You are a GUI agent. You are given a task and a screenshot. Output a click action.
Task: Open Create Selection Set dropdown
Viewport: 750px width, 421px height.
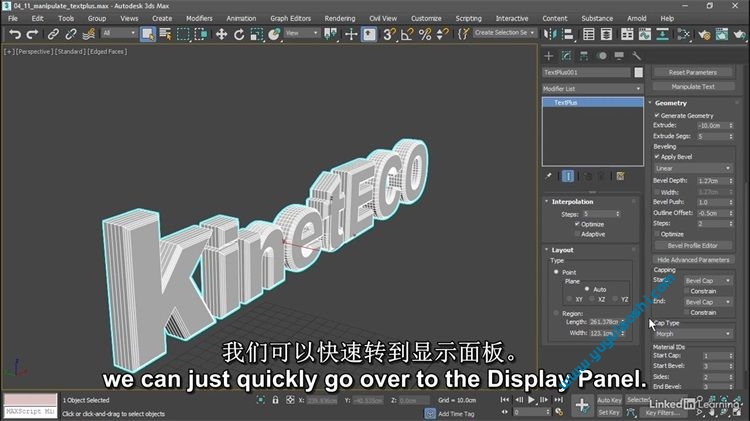[x=505, y=33]
